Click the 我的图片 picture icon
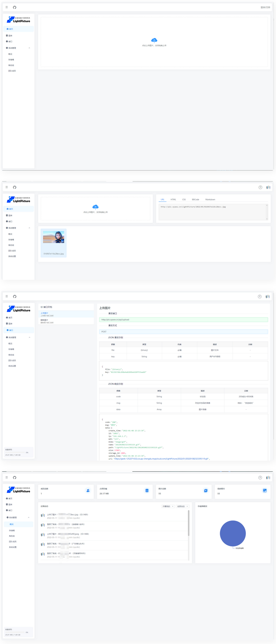Image resolution: width=276 pixels, height=644 pixels. [265, 491]
